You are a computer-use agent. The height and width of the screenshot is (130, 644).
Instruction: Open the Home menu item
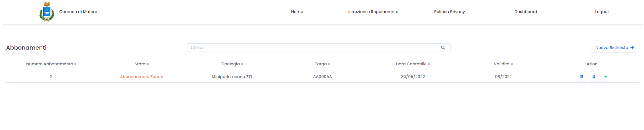click(297, 12)
